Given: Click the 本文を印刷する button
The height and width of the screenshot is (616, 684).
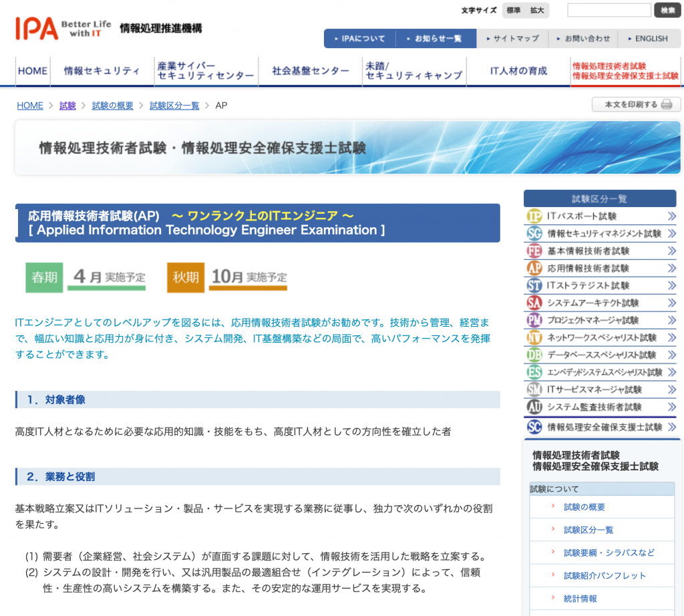Looking at the screenshot, I should click(636, 104).
